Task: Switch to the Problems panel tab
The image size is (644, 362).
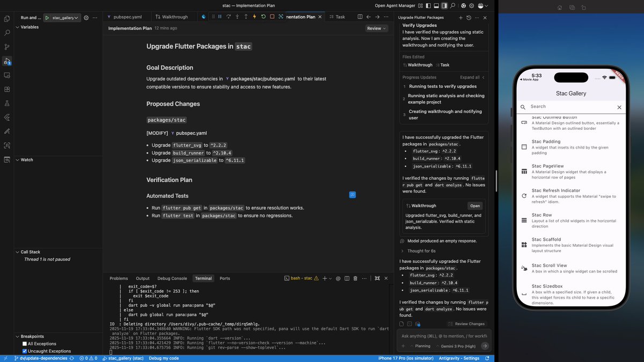Action: (x=119, y=278)
